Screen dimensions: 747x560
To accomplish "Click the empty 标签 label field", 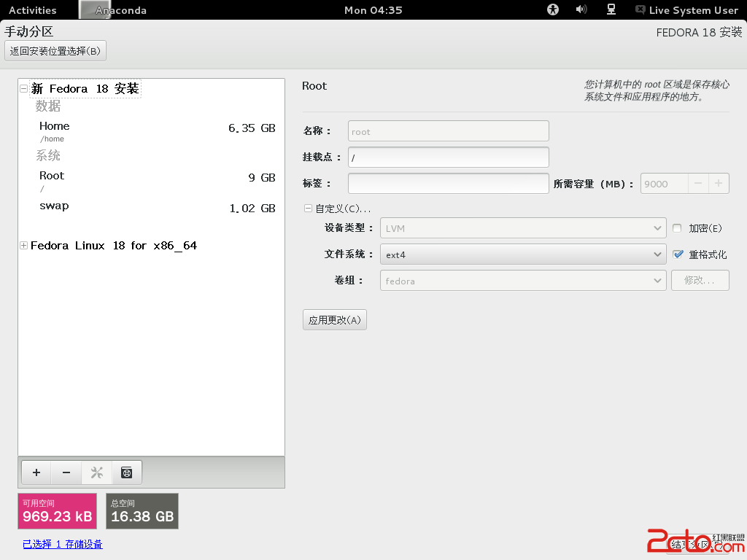I will [449, 183].
